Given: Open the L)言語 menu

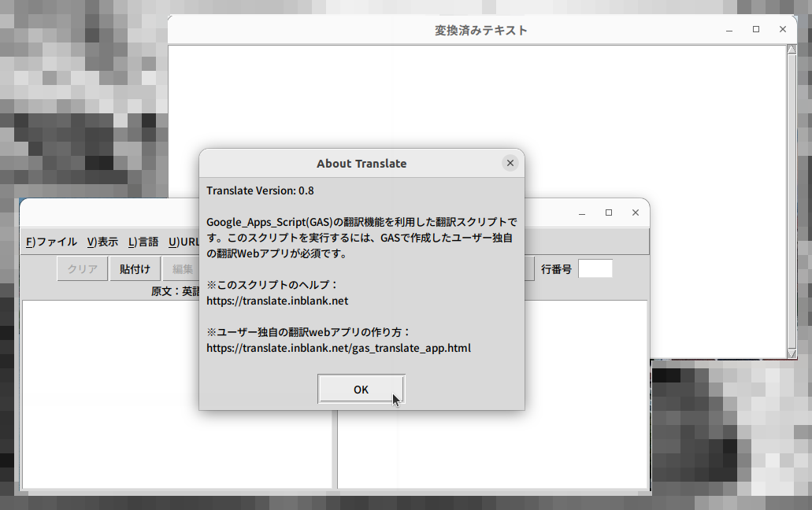Looking at the screenshot, I should coord(143,242).
